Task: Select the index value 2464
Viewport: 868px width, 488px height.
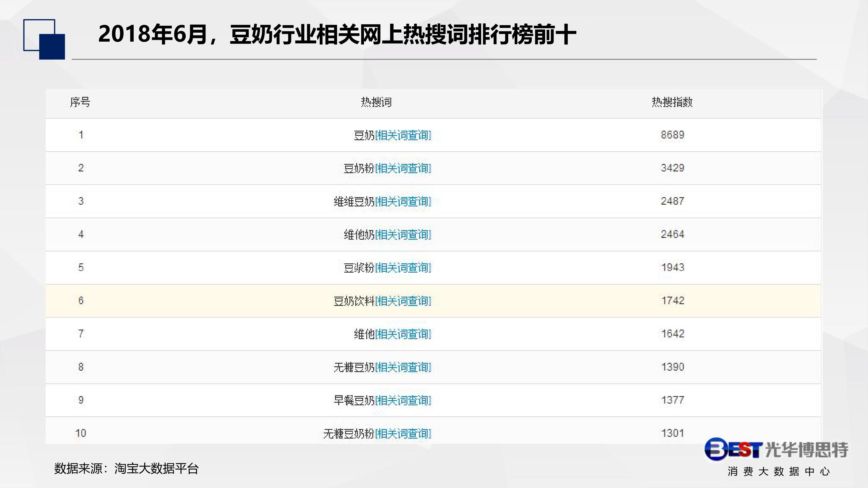Action: (673, 234)
